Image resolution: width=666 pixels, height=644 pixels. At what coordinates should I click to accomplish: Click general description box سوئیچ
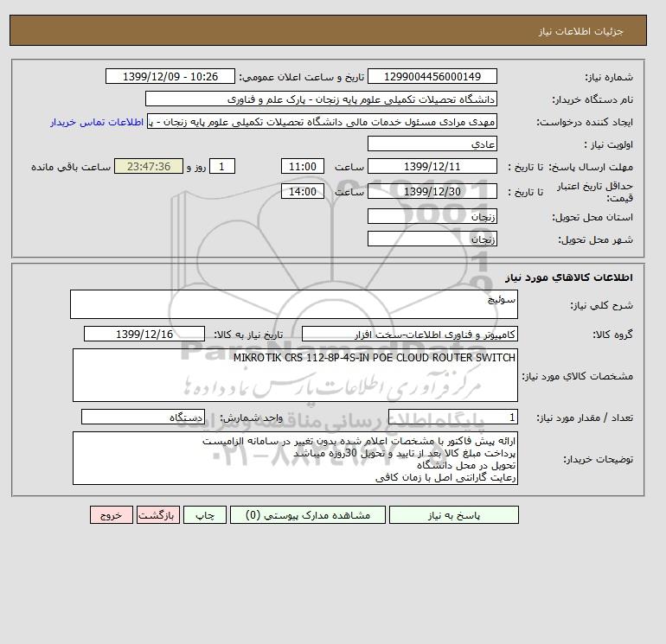click(x=294, y=304)
